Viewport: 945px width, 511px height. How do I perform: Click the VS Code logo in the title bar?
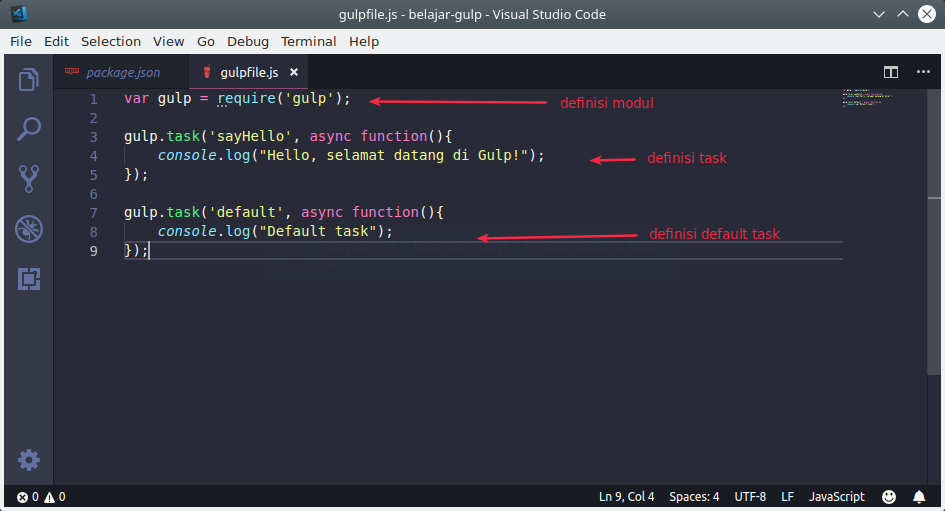[x=19, y=14]
